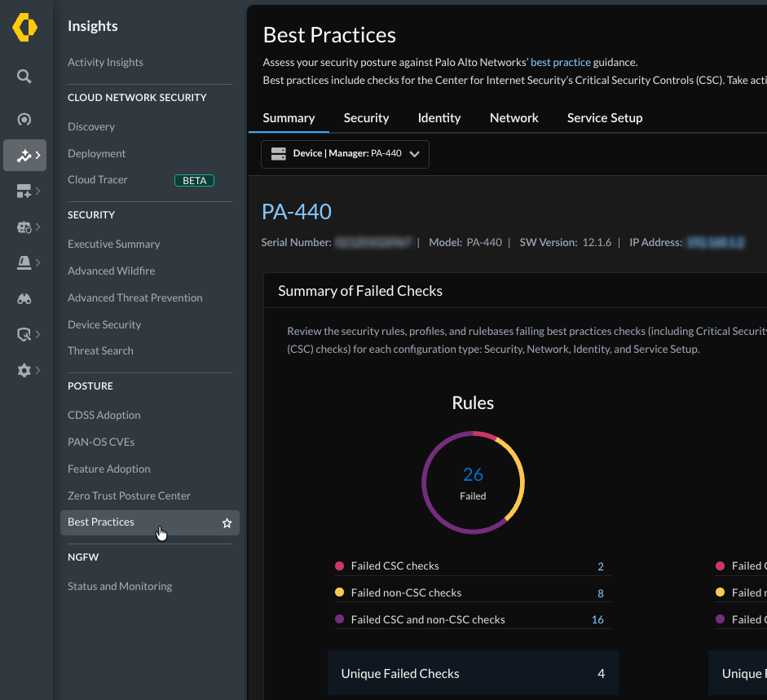
Task: Switch to the Security tab
Action: coord(366,118)
